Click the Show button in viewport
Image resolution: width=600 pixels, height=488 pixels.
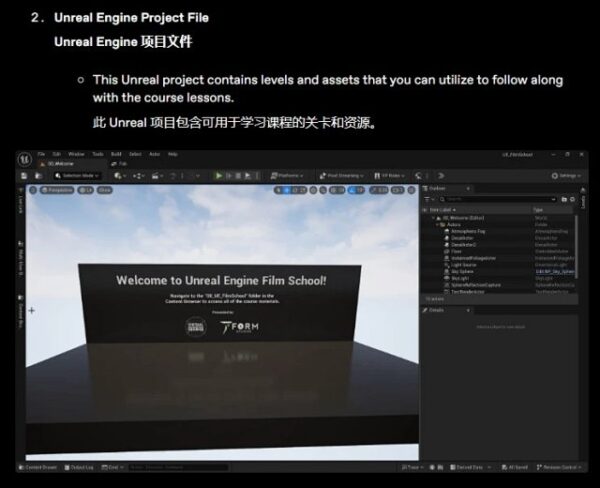105,189
